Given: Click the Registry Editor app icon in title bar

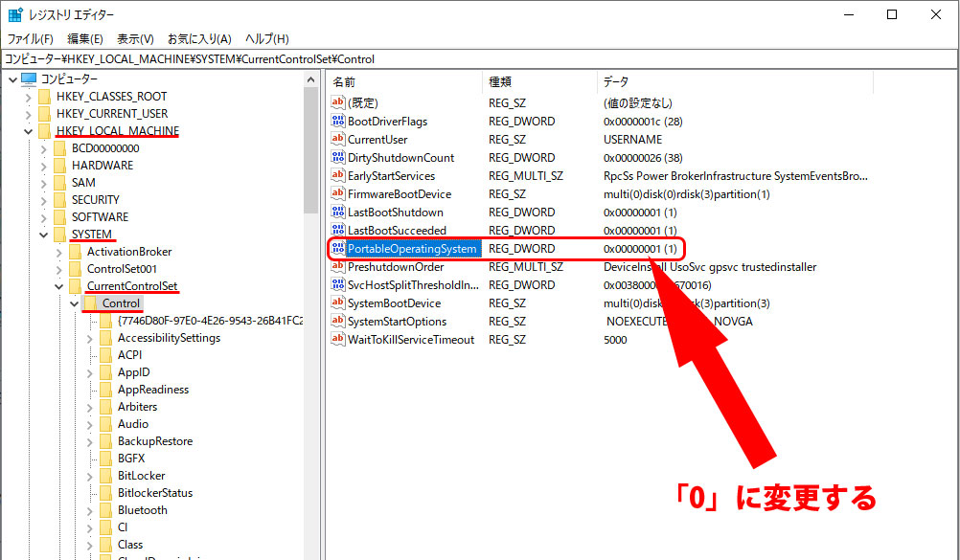Looking at the screenshot, I should (15, 14).
